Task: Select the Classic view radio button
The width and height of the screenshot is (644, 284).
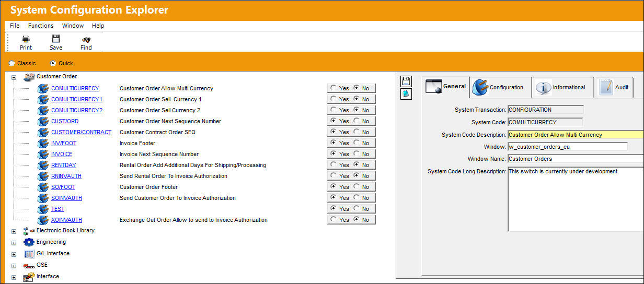Action: (12, 63)
